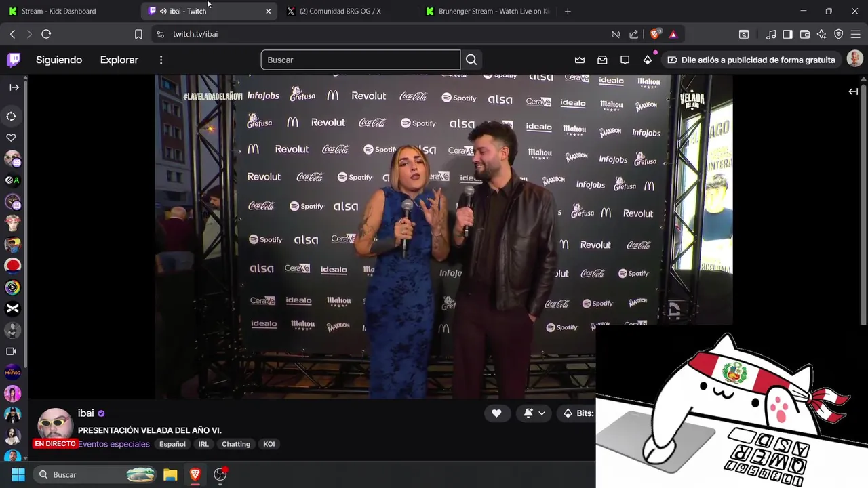Open the browser hamburger menu

tap(856, 34)
